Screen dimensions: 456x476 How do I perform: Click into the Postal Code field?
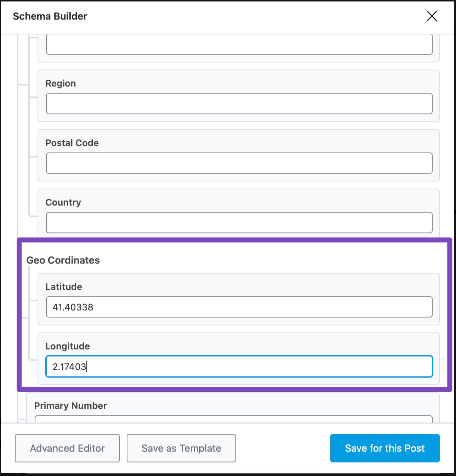[x=239, y=163]
